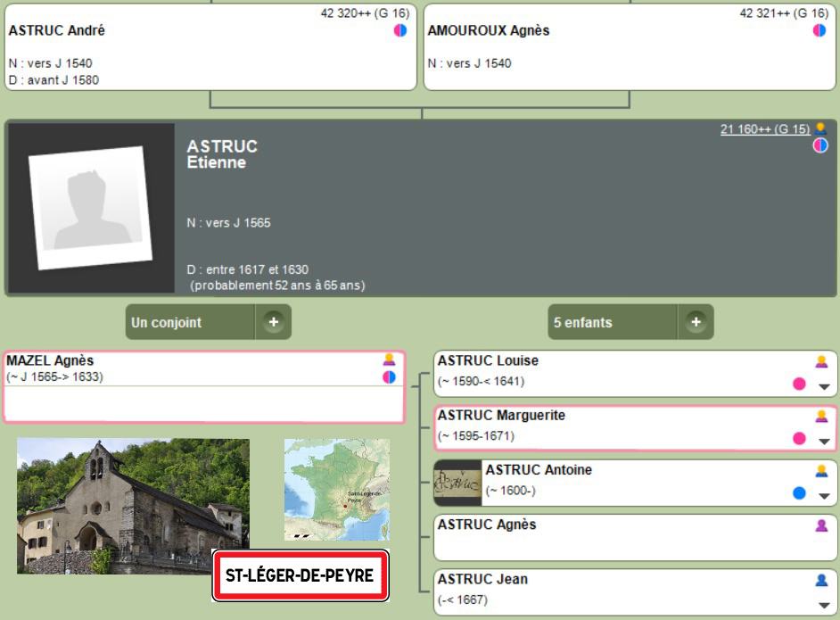Click the pink-blue circle icon for ASTRUC André
Viewport: 840px width, 620px height.
tap(400, 30)
